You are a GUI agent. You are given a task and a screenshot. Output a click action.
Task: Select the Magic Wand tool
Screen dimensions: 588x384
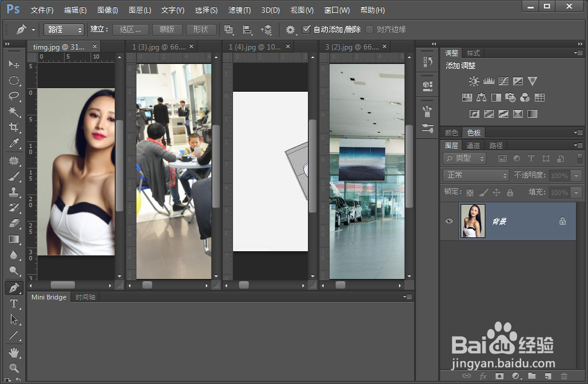point(14,111)
